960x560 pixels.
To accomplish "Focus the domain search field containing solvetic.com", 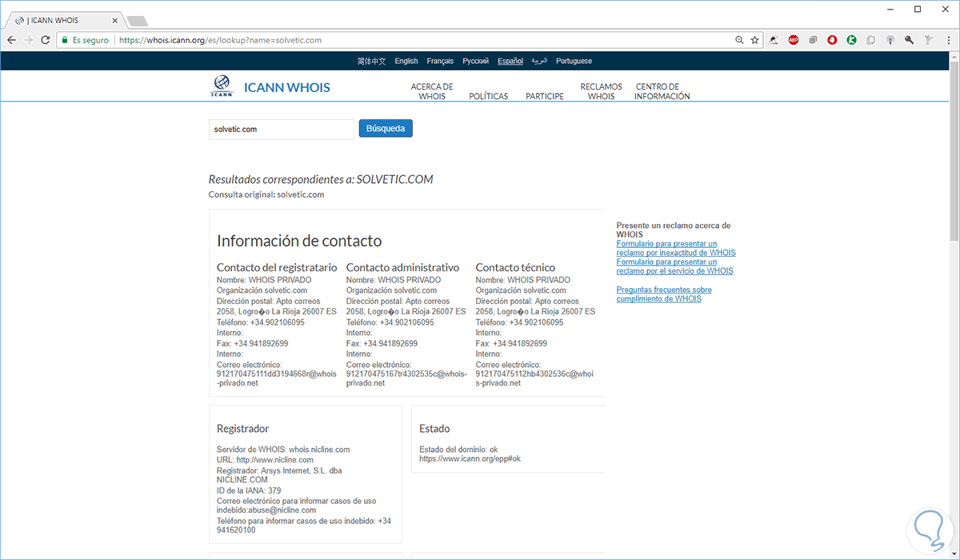I will point(281,129).
